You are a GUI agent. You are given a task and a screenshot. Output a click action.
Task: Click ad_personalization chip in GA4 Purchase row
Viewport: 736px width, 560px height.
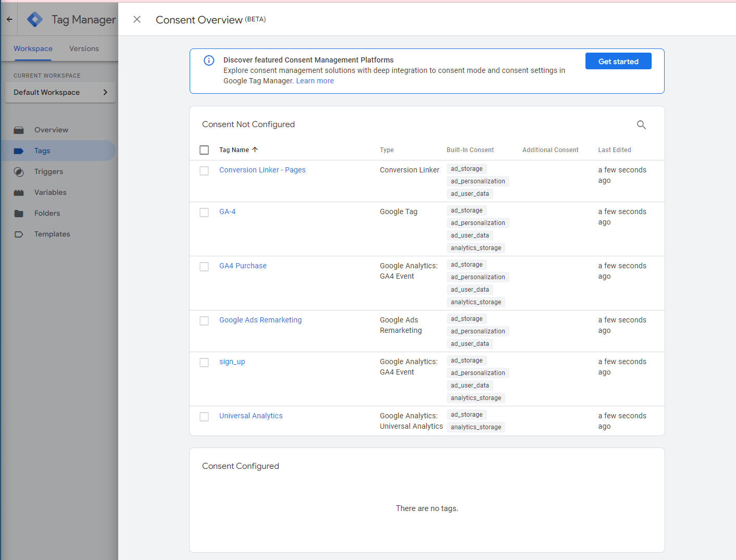coord(478,277)
